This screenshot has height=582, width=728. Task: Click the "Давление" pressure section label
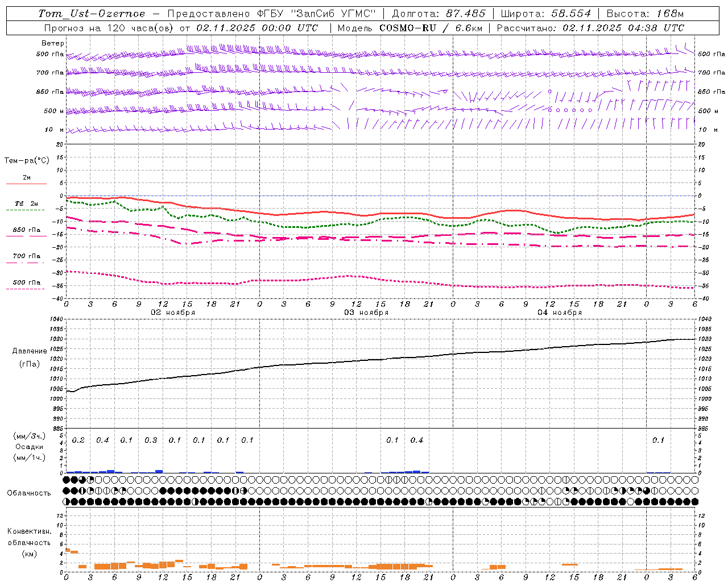(30, 351)
